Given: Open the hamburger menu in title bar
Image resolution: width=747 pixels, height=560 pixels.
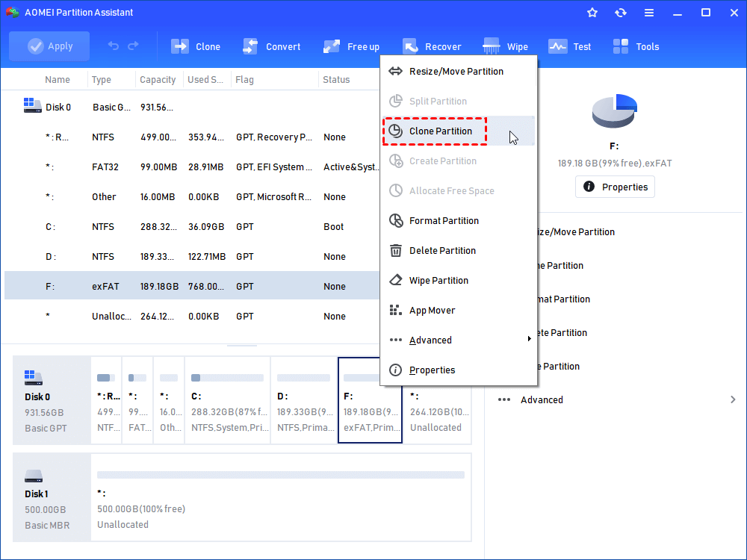Looking at the screenshot, I should [x=649, y=13].
